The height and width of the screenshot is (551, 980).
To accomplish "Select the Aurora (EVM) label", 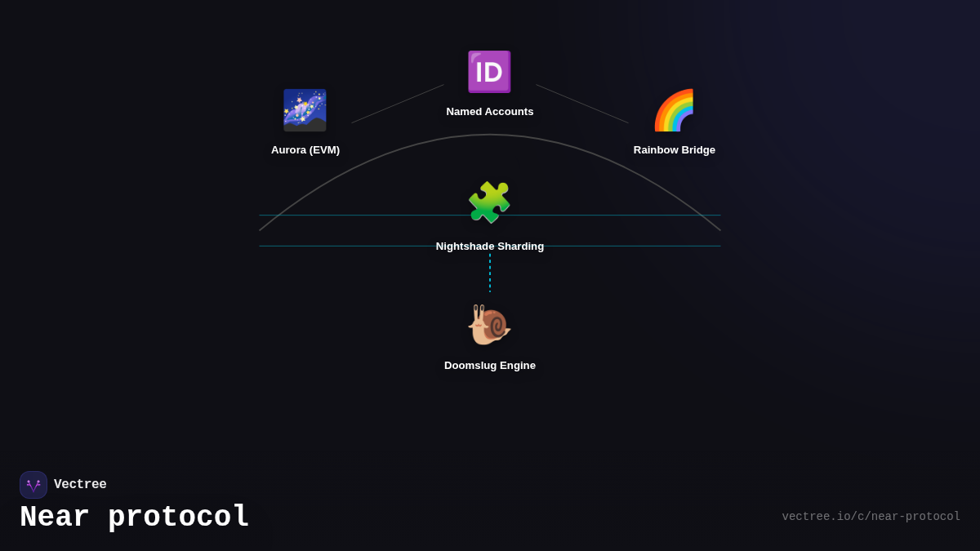I will pos(306,149).
